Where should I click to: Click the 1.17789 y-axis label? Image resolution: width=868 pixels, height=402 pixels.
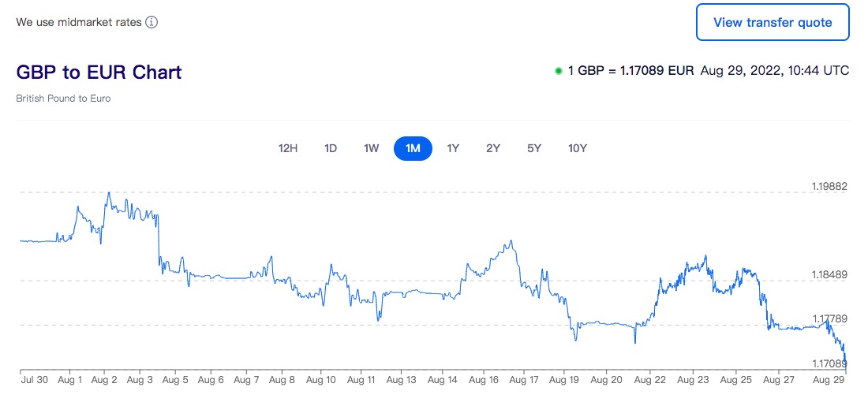[829, 319]
